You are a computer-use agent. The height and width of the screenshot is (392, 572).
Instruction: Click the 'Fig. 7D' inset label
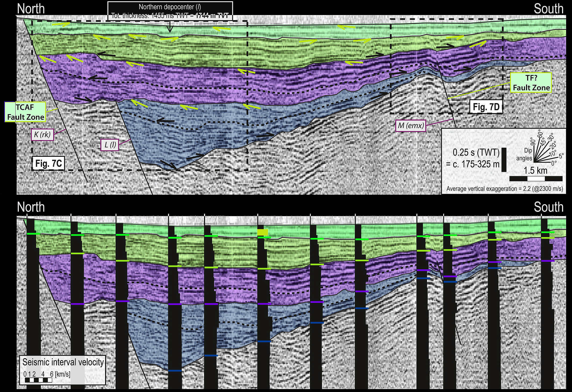pos(486,107)
